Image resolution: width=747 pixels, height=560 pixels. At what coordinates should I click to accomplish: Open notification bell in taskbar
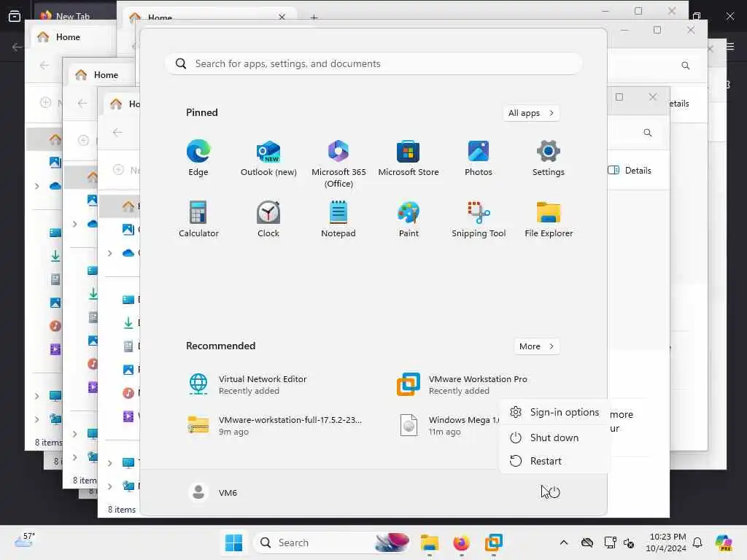[x=697, y=542]
